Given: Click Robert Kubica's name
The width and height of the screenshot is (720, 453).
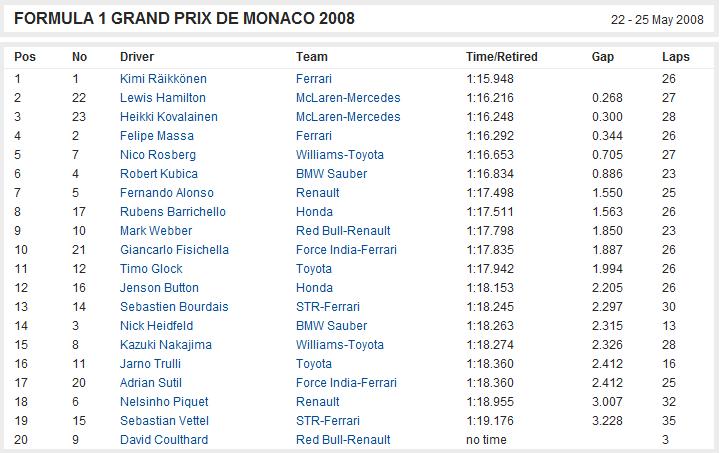Looking at the screenshot, I should tap(158, 173).
